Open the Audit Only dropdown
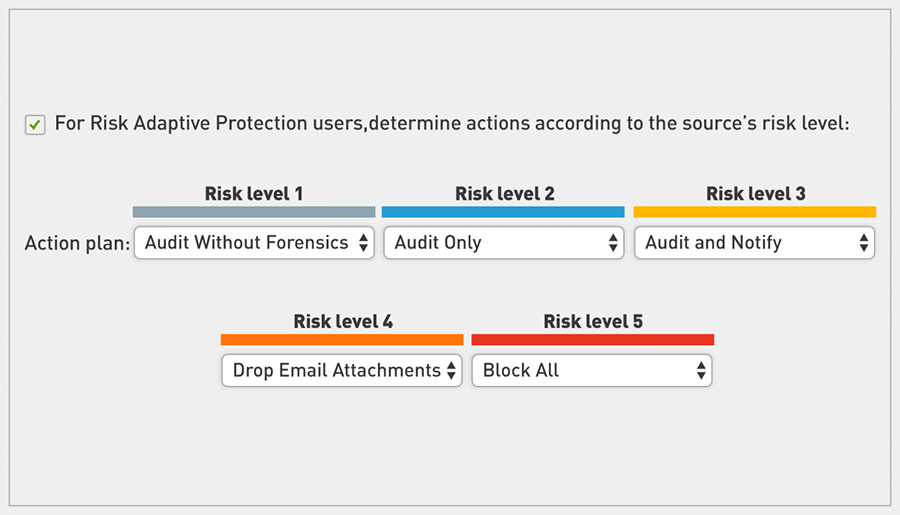The width and height of the screenshot is (900, 515). point(504,243)
